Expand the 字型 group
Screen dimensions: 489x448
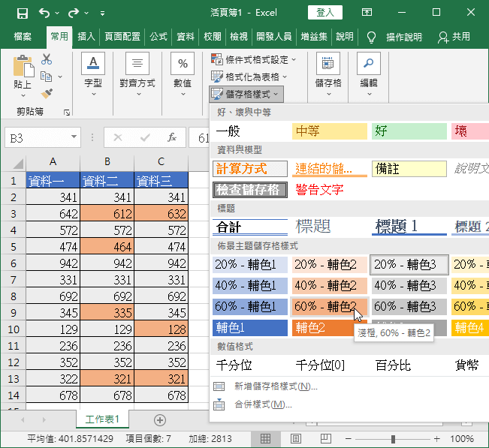click(93, 74)
